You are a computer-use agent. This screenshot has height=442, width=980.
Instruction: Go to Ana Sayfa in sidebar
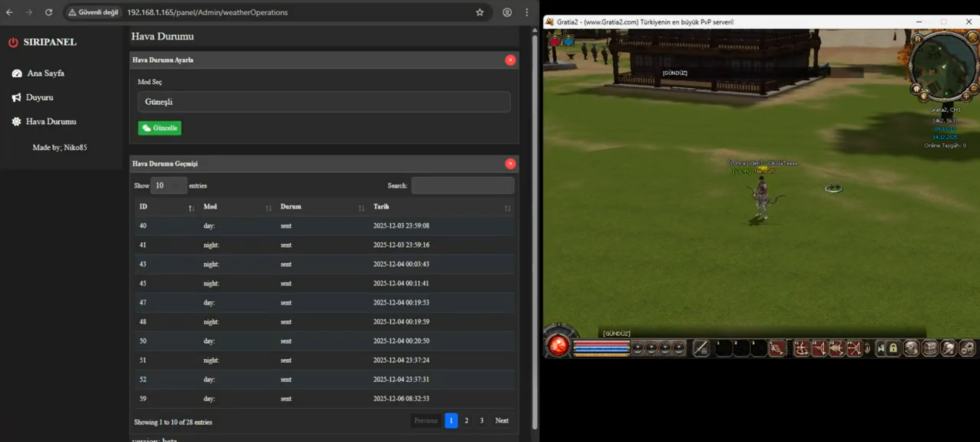click(x=45, y=73)
